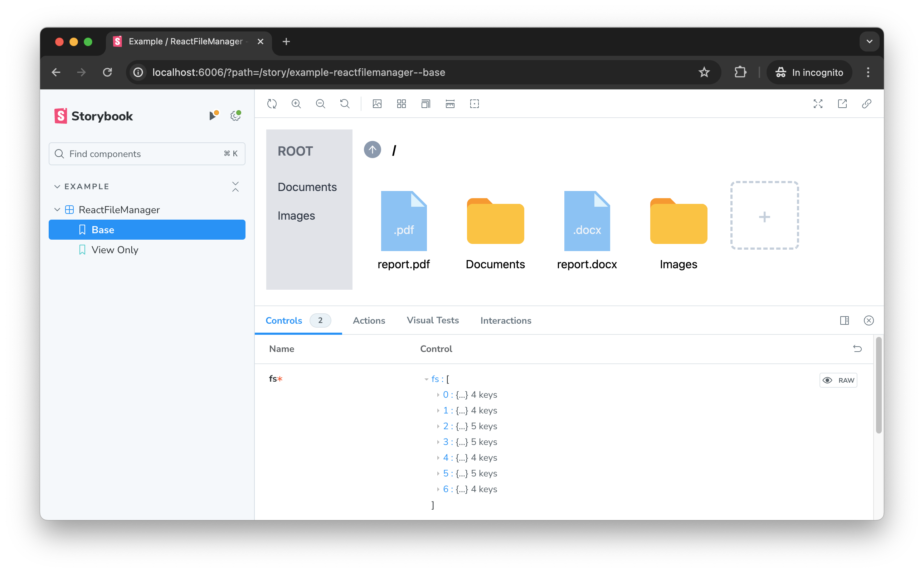
Task: Click the open external link icon
Action: (x=843, y=104)
